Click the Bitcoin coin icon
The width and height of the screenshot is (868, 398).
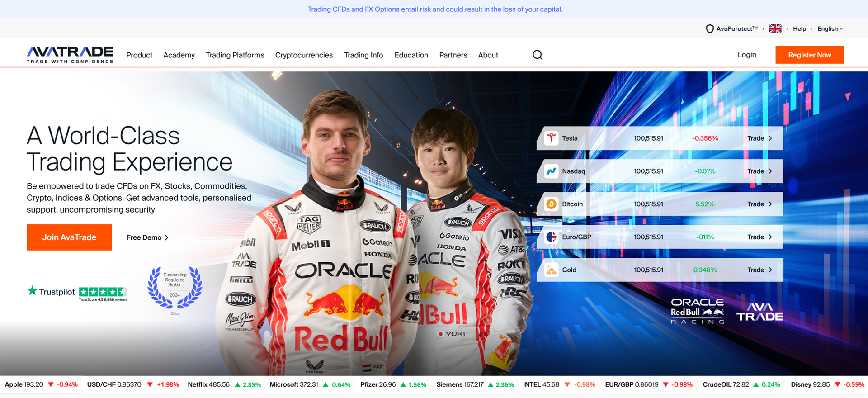[x=551, y=204]
